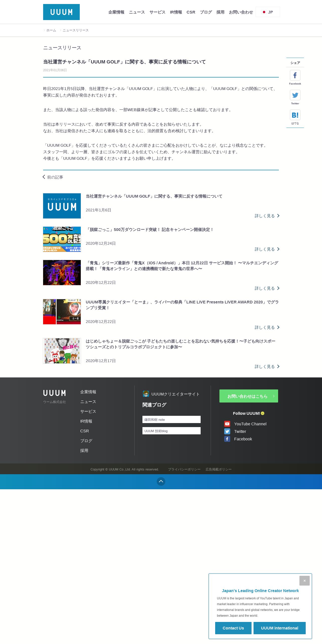
Task: Open the UUUM 技術blog link
Action: coord(172,431)
